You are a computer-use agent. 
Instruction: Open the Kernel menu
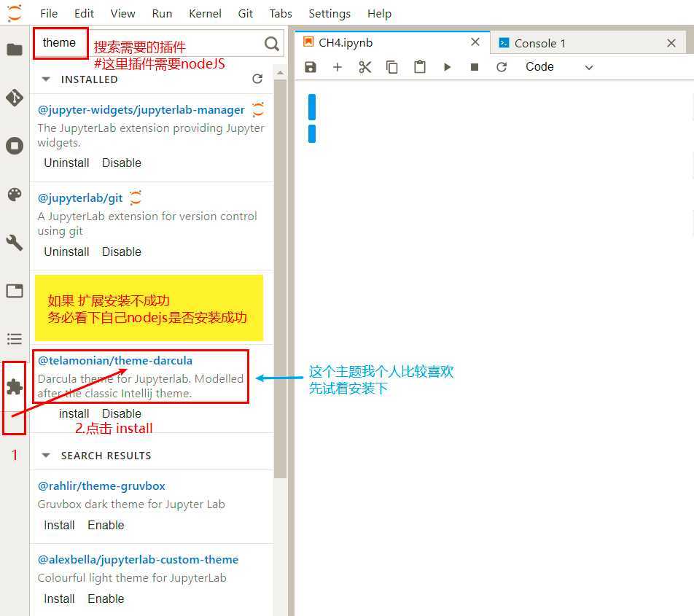click(205, 14)
